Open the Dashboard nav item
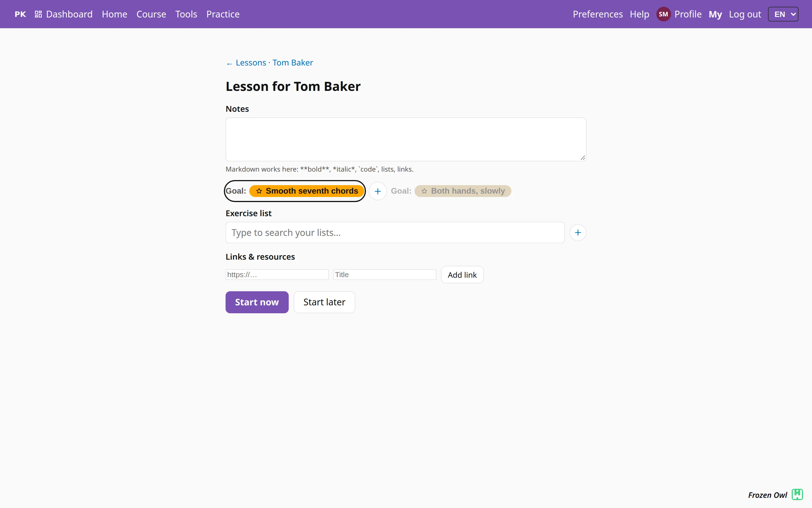812x508 pixels. (x=63, y=14)
